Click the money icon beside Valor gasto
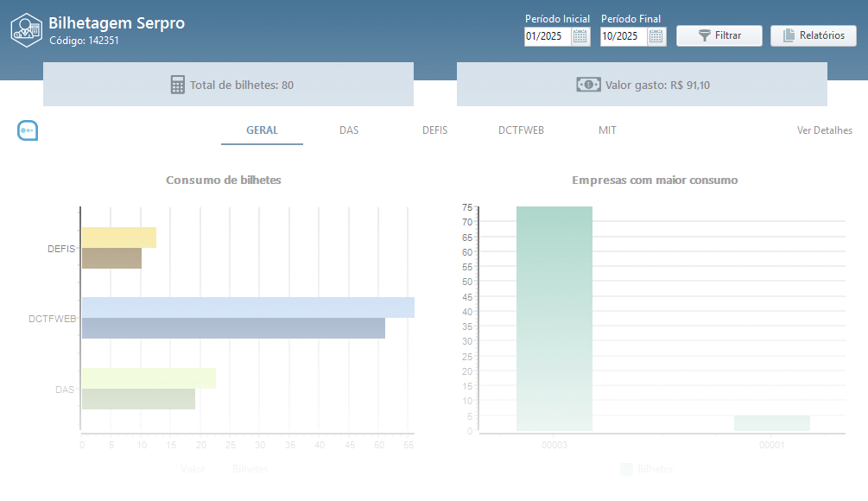The height and width of the screenshot is (501, 868). point(588,85)
